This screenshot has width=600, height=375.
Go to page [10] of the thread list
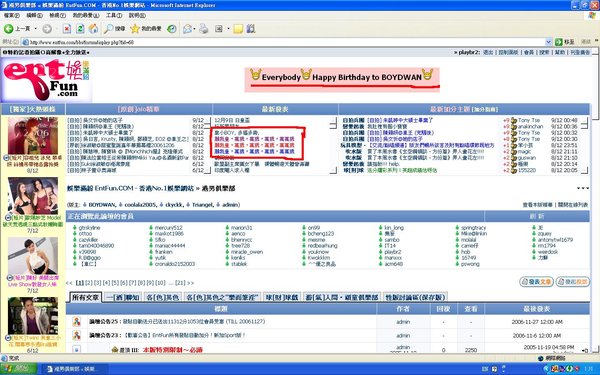click(161, 283)
